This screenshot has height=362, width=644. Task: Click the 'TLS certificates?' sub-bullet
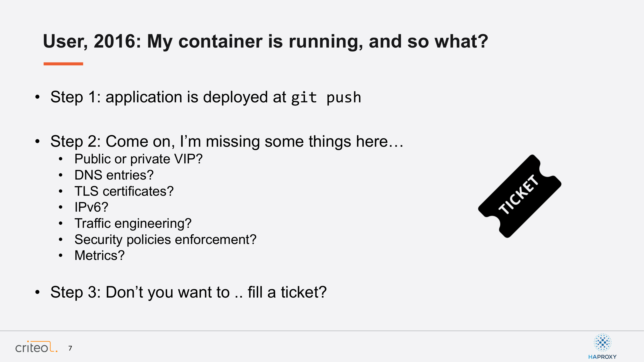pos(124,191)
